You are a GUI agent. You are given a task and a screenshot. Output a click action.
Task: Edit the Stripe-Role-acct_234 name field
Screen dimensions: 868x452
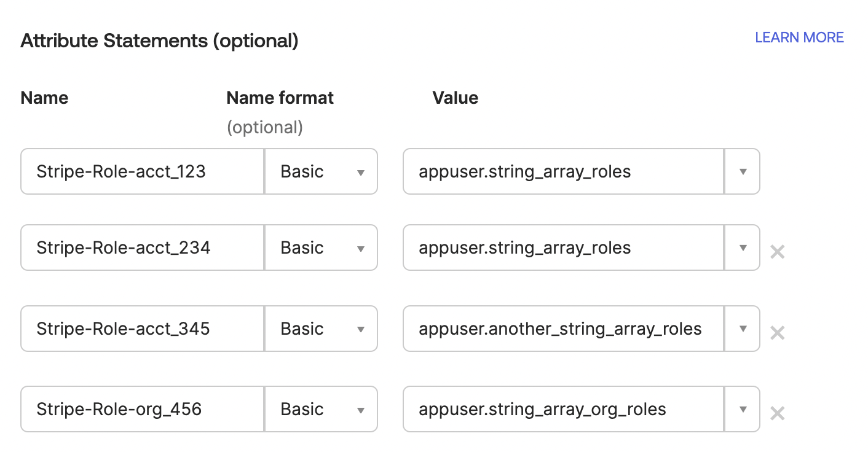(143, 247)
